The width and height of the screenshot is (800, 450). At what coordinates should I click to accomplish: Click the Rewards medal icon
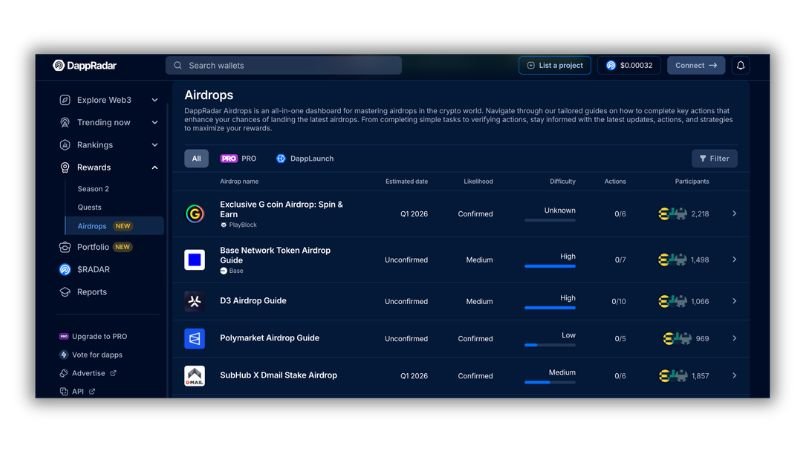tap(65, 167)
